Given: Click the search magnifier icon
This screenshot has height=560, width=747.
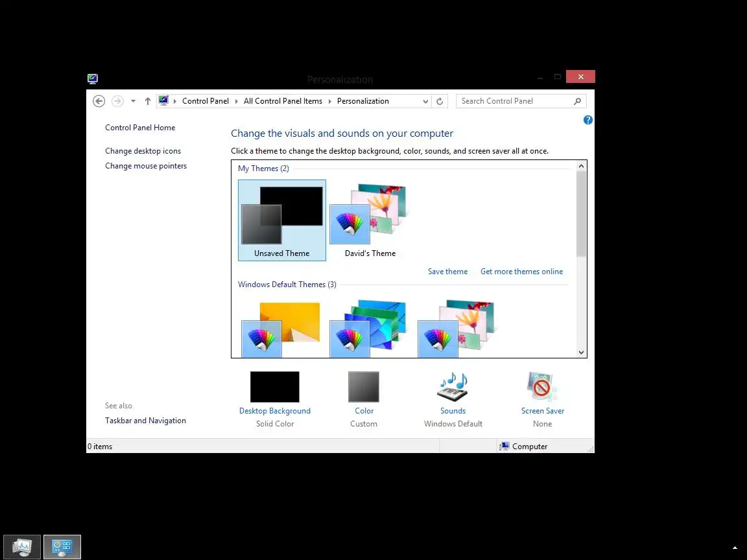Looking at the screenshot, I should [577, 101].
